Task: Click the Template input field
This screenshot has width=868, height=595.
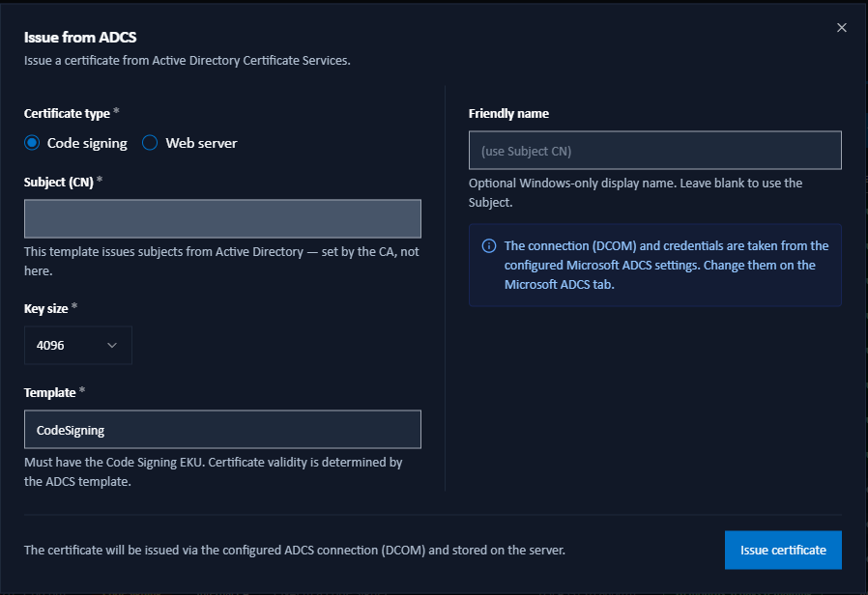Action: click(x=222, y=429)
